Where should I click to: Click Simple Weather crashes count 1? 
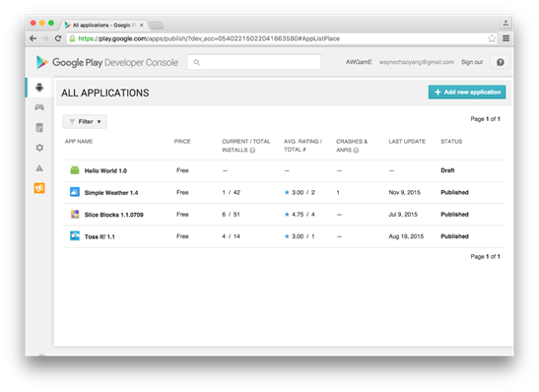click(338, 192)
